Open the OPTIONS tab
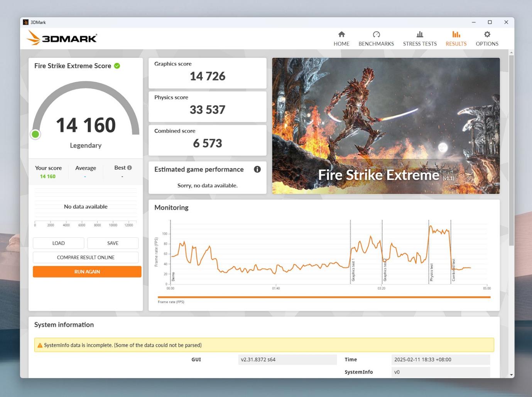 (487, 39)
